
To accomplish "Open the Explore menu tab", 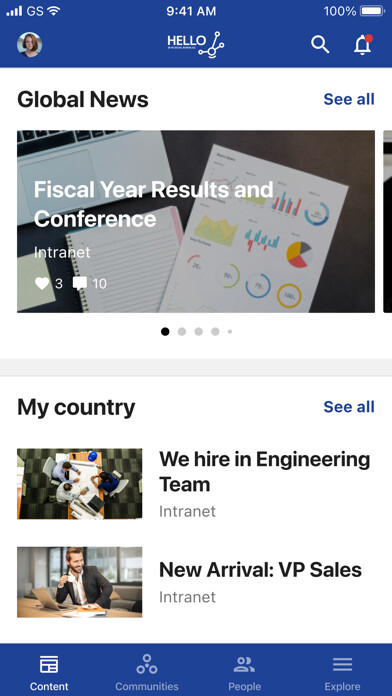I will click(x=343, y=672).
